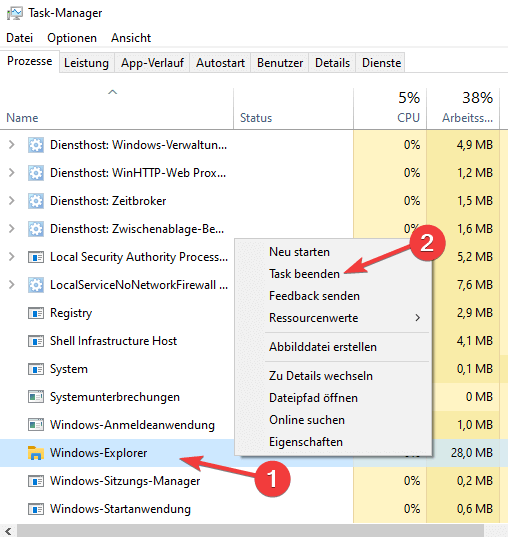This screenshot has width=508, height=537.
Task: Click the LocalServiceNoNetworkFirewall gear icon
Action: click(36, 285)
